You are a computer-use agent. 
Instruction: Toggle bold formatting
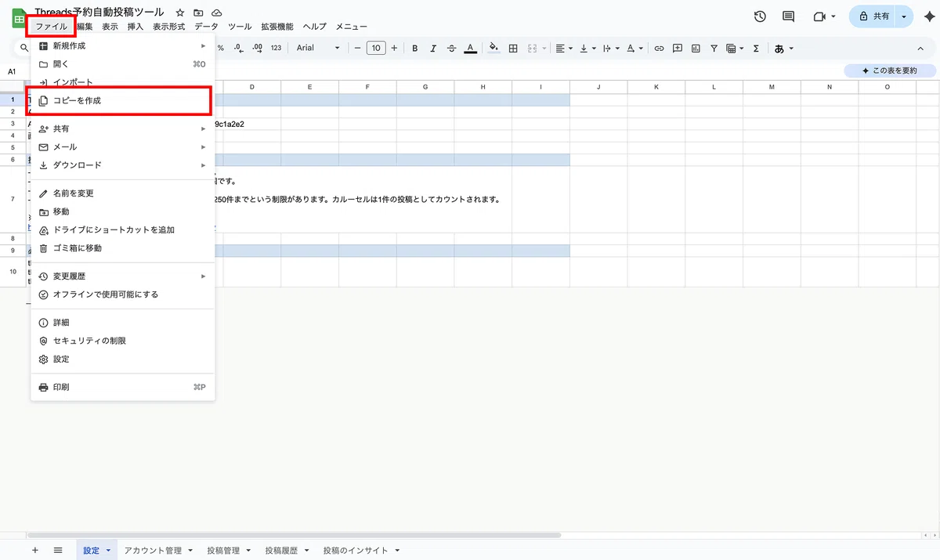[415, 48]
